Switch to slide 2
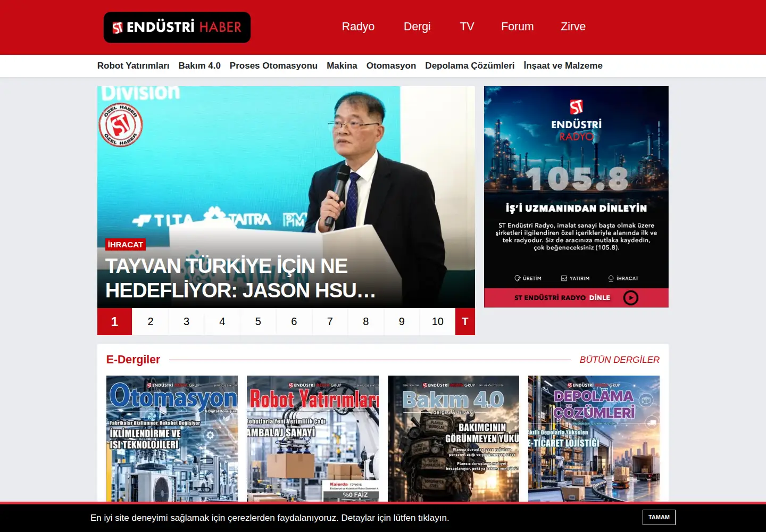The width and height of the screenshot is (766, 532). [x=151, y=321]
